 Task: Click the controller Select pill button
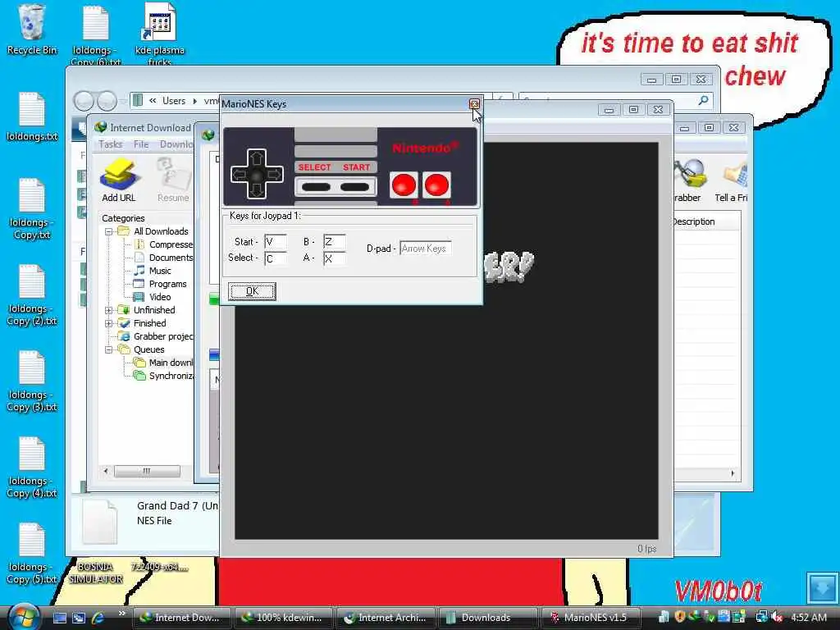[316, 187]
